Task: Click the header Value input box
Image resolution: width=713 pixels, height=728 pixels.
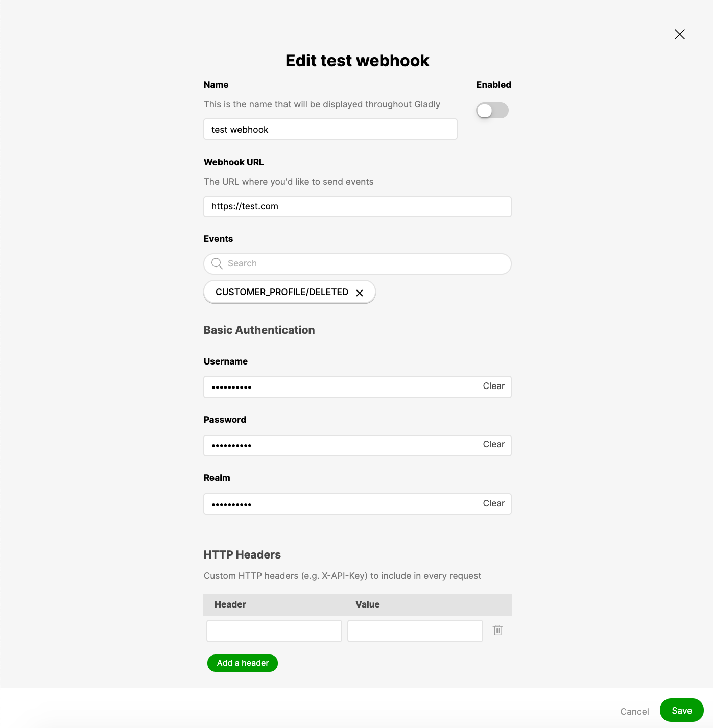Action: click(x=415, y=631)
